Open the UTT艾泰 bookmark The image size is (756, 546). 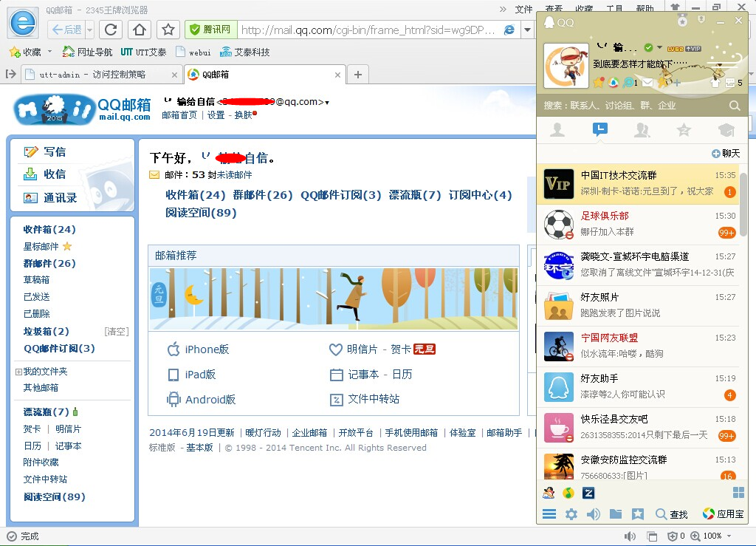click(143, 52)
